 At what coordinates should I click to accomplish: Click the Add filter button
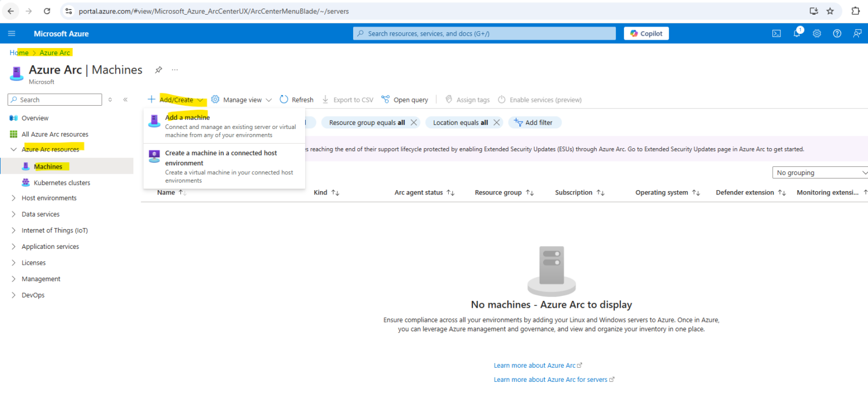pos(535,122)
